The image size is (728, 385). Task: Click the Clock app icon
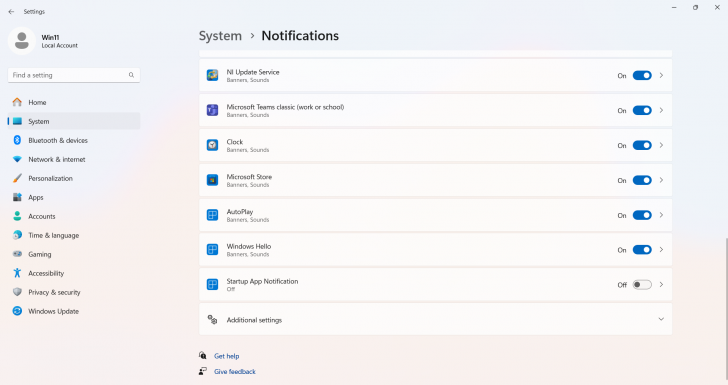tap(212, 145)
